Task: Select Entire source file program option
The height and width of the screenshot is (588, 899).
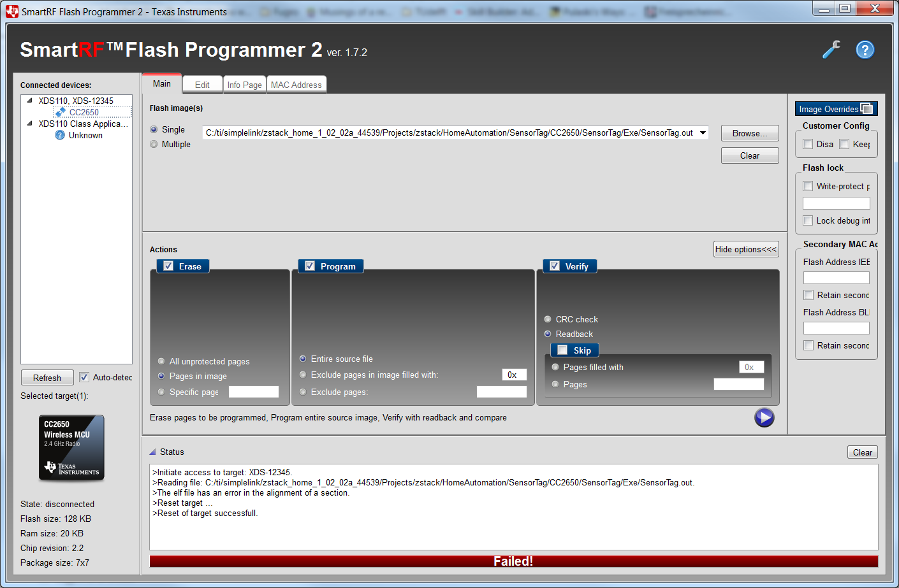Action: tap(303, 359)
